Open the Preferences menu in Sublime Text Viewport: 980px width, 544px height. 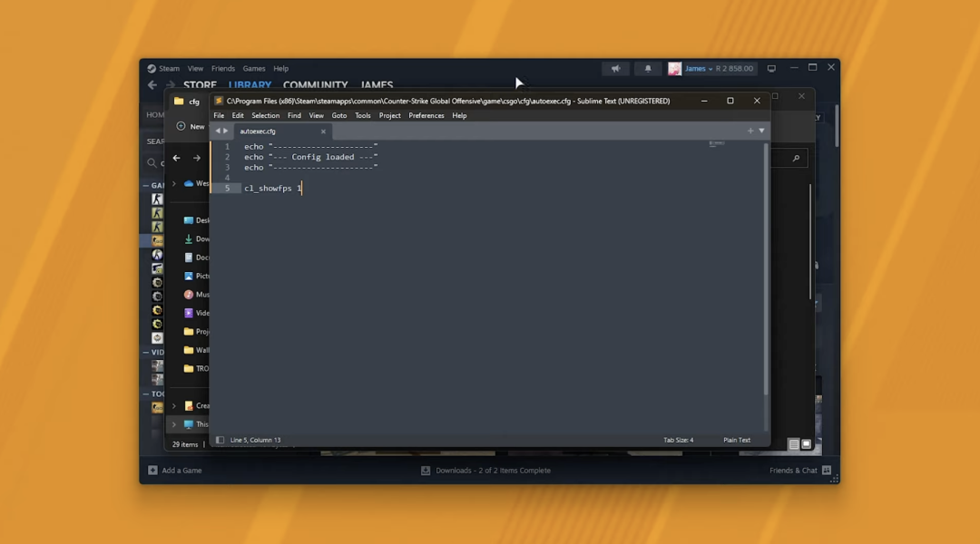point(426,115)
